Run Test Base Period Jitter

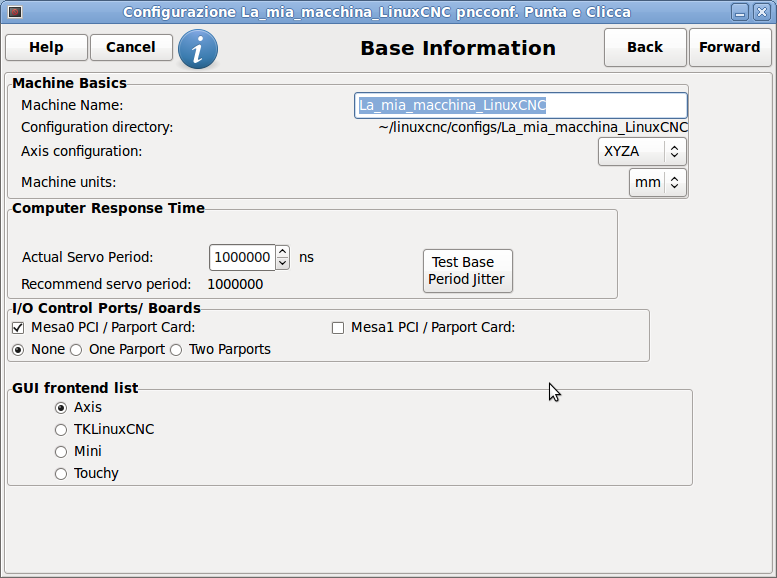pos(467,271)
